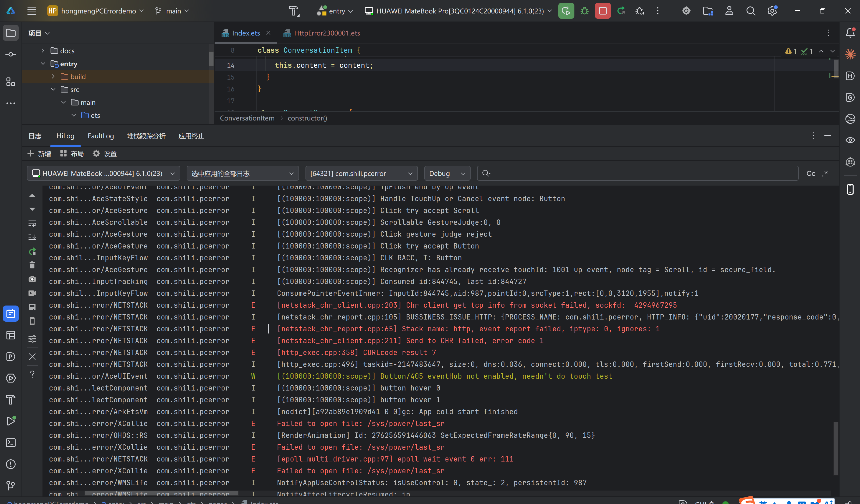Click the hot reload icon in top toolbar
The width and height of the screenshot is (860, 504).
[621, 11]
